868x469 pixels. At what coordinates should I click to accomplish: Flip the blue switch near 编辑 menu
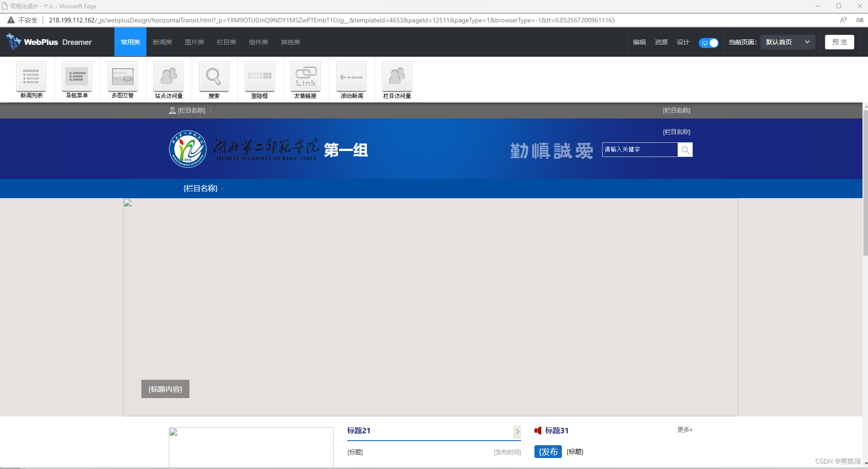708,43
